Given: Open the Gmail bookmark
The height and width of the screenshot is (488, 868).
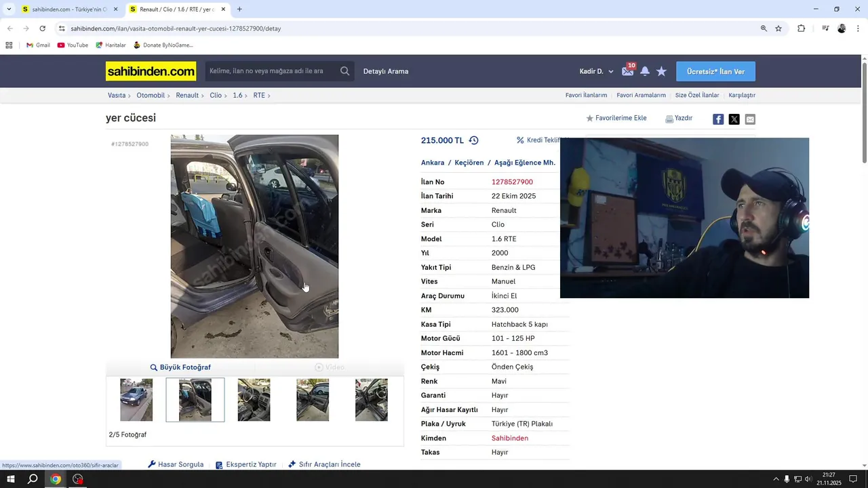Looking at the screenshot, I should [x=38, y=45].
